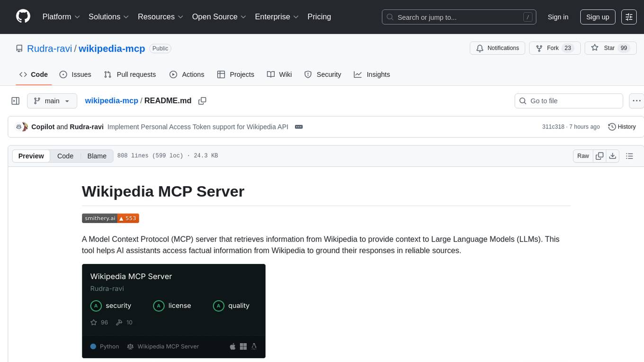Open the Pricing page

pyautogui.click(x=319, y=17)
